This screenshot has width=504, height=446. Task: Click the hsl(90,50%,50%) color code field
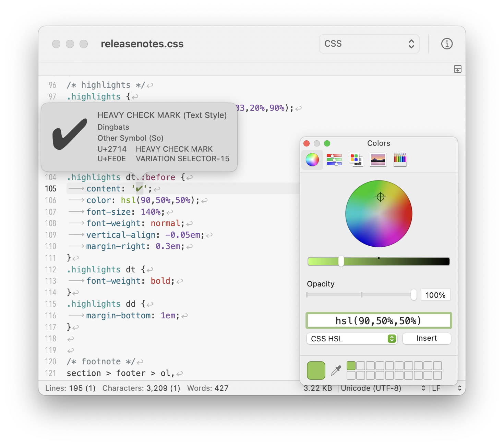tap(379, 321)
